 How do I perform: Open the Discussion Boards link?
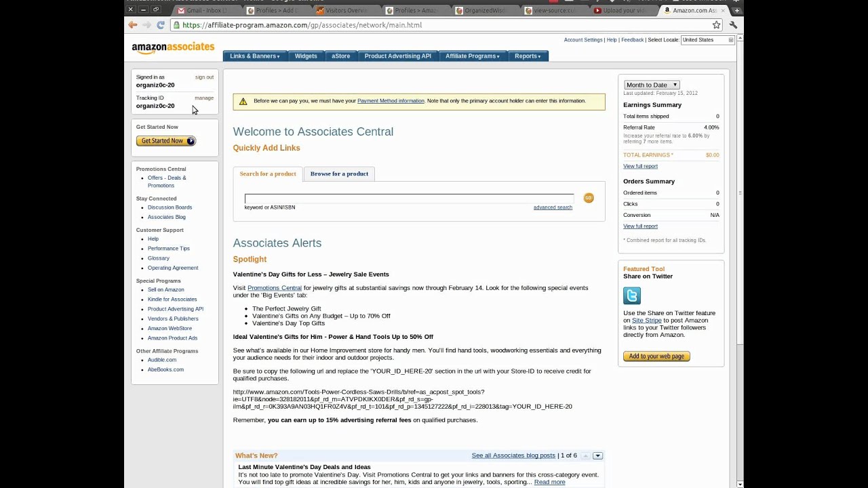pyautogui.click(x=170, y=207)
